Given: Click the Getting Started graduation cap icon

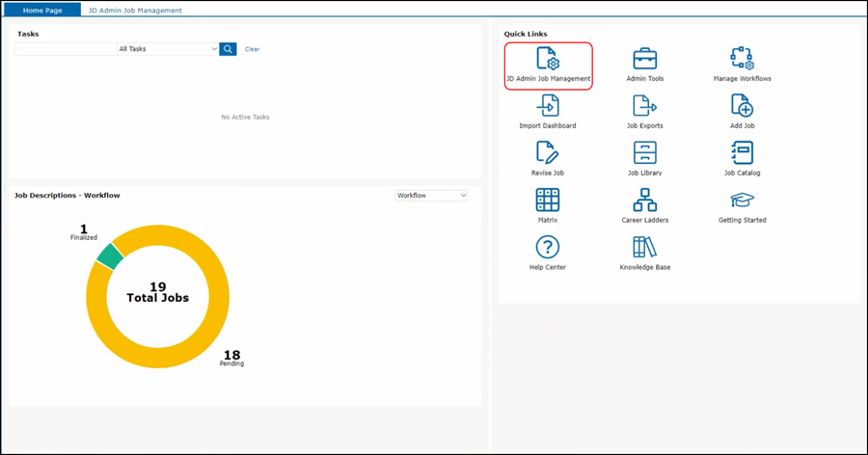Looking at the screenshot, I should tap(742, 200).
